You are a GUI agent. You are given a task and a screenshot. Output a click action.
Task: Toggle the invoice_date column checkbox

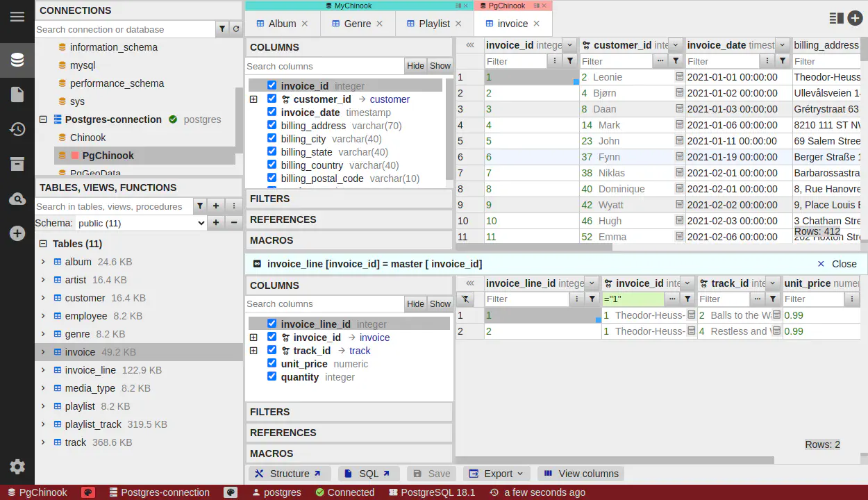272,112
